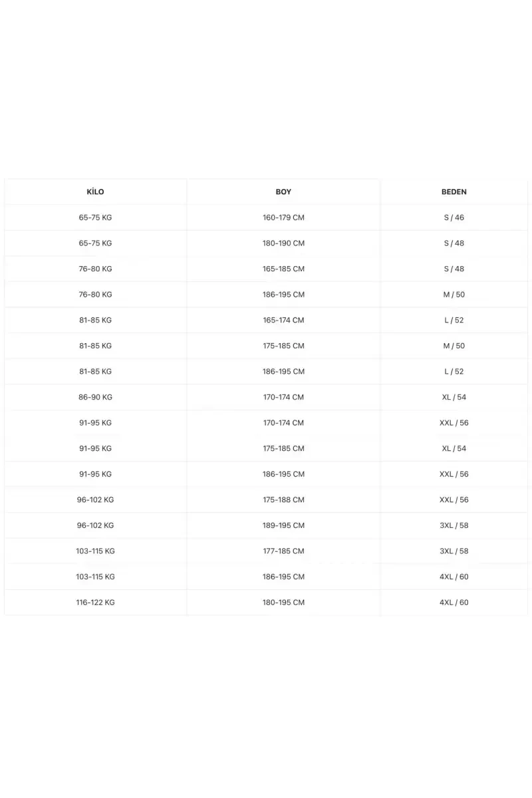This screenshot has width=532, height=798.
Task: Click L / 52 in the 165-174 CM row
Action: (454, 320)
